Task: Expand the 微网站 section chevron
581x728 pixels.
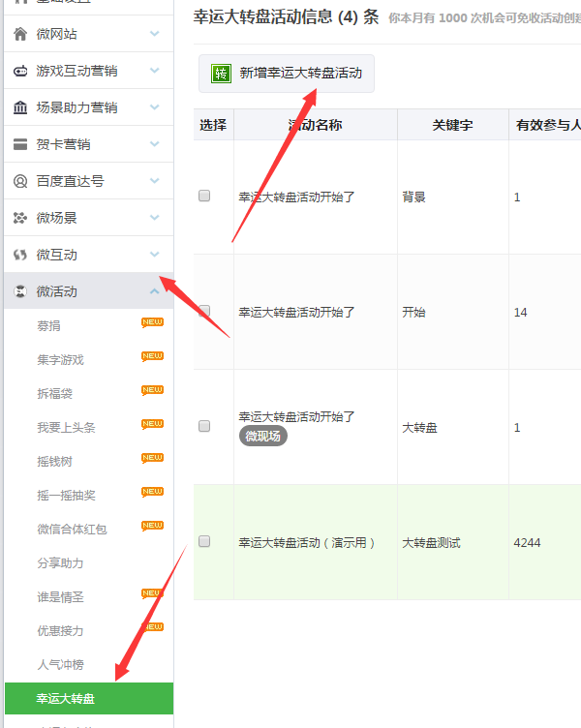Action: 155,34
